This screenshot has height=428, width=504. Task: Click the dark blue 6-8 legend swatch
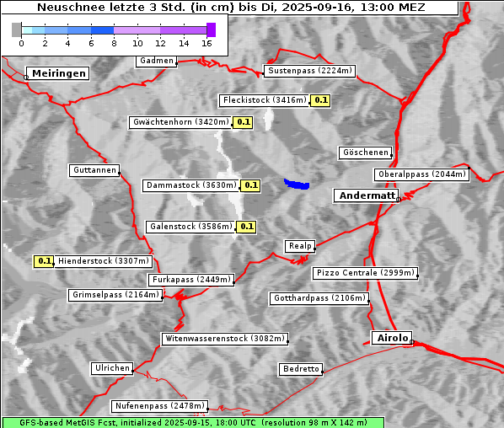(103, 30)
